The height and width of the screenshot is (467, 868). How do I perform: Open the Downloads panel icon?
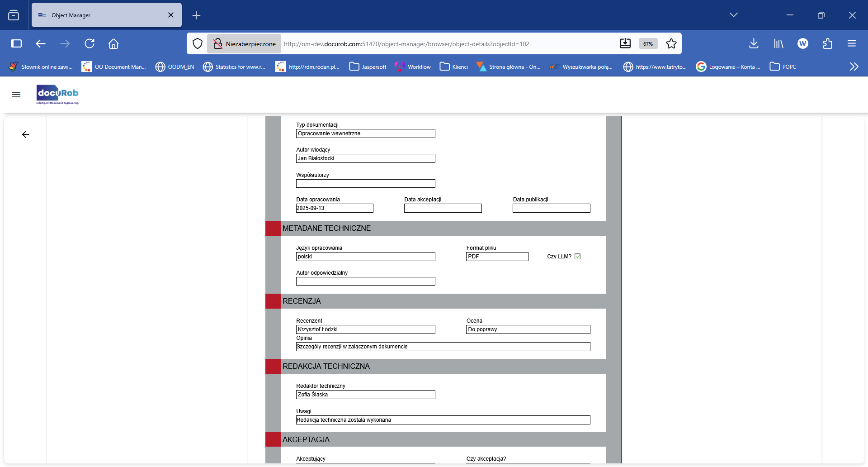[x=754, y=43]
